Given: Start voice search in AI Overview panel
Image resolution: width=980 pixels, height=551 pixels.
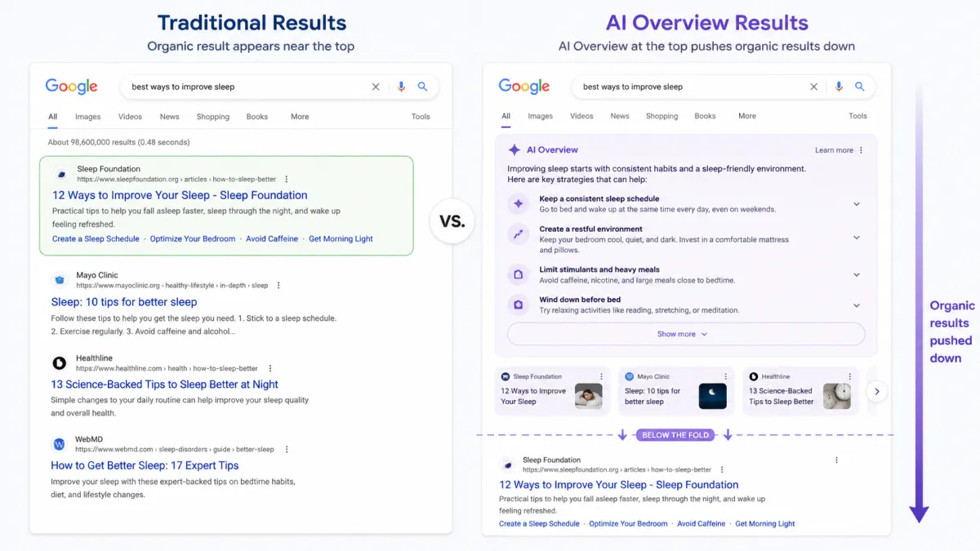Looking at the screenshot, I should (838, 87).
